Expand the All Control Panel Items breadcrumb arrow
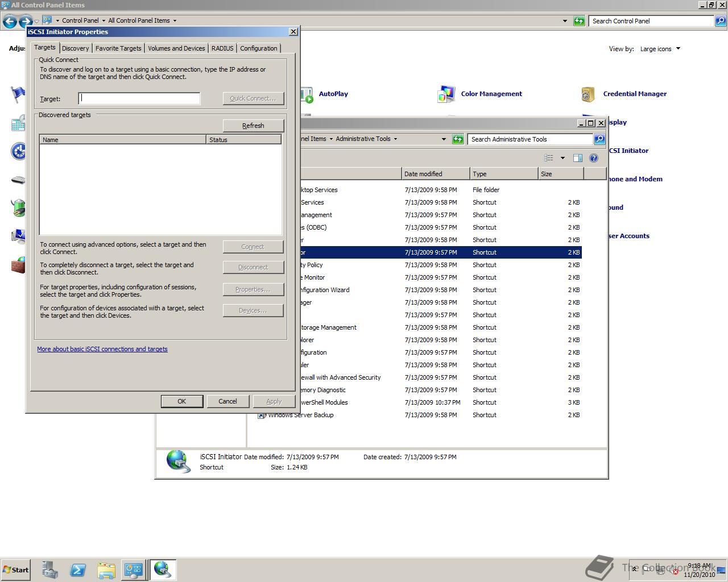728x582 pixels. (x=175, y=21)
